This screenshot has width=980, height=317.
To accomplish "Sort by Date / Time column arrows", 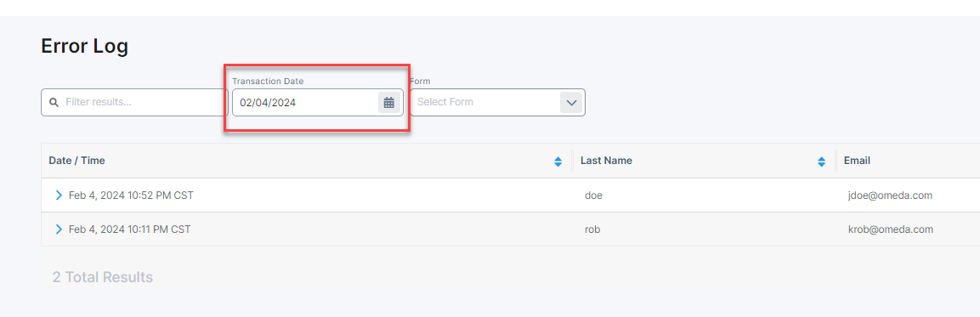I will (x=558, y=161).
